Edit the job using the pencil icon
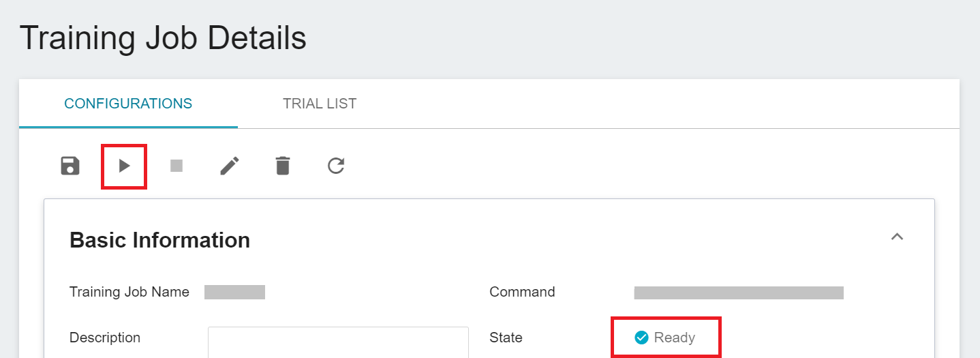Screen dimensions: 980x358 coord(230,166)
